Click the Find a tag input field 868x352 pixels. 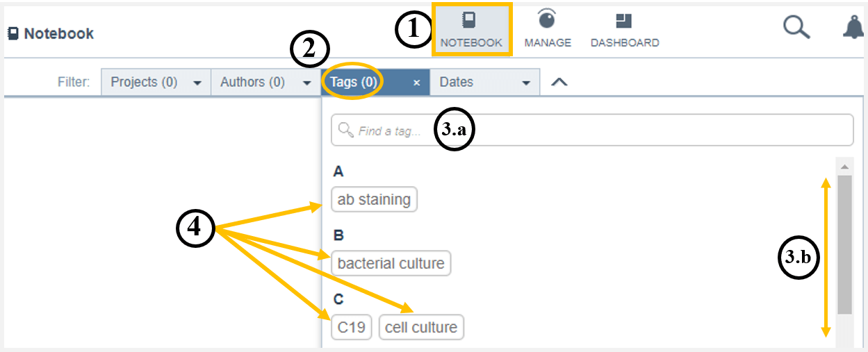592,130
